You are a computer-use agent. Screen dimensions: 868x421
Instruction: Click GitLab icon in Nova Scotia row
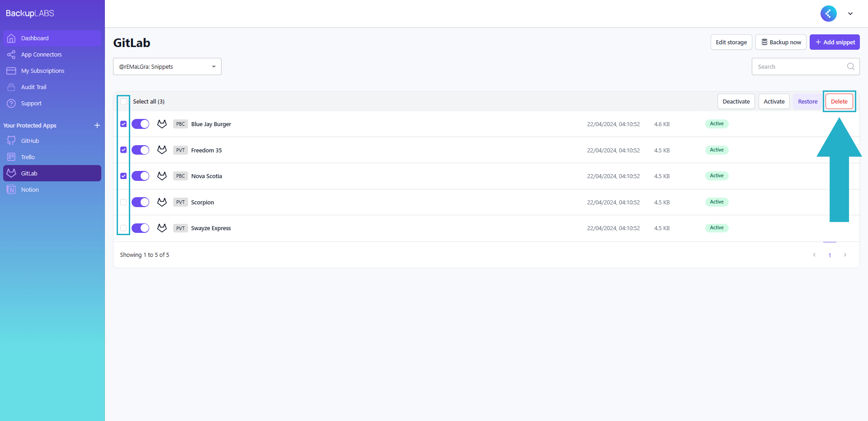[162, 176]
